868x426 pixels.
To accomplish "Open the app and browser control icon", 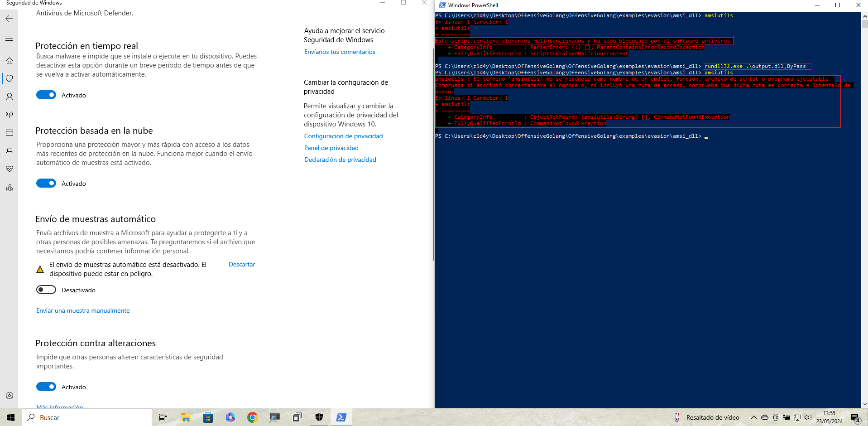I will pos(9,133).
